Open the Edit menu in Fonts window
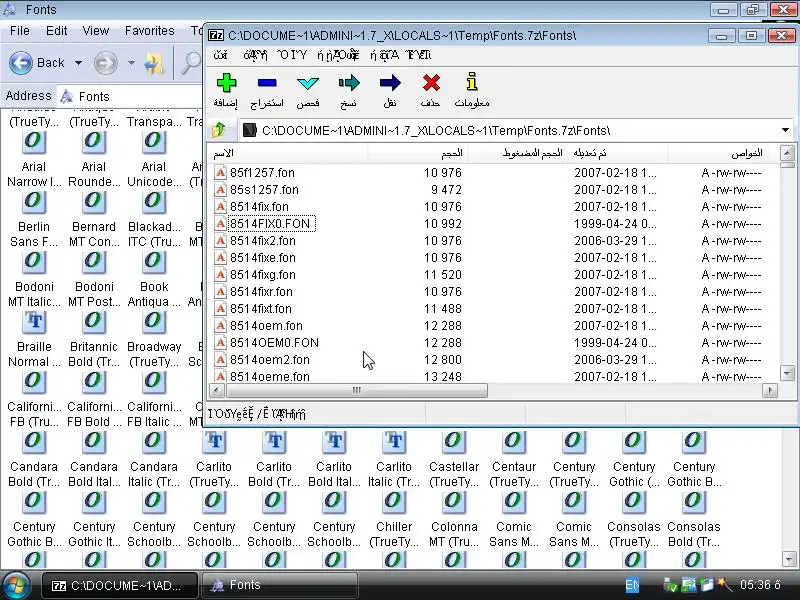 click(56, 31)
